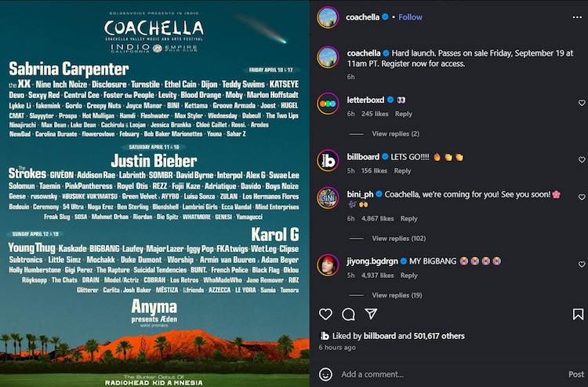Like the Coachella post with heart icon
The width and height of the screenshot is (588, 387).
[325, 314]
